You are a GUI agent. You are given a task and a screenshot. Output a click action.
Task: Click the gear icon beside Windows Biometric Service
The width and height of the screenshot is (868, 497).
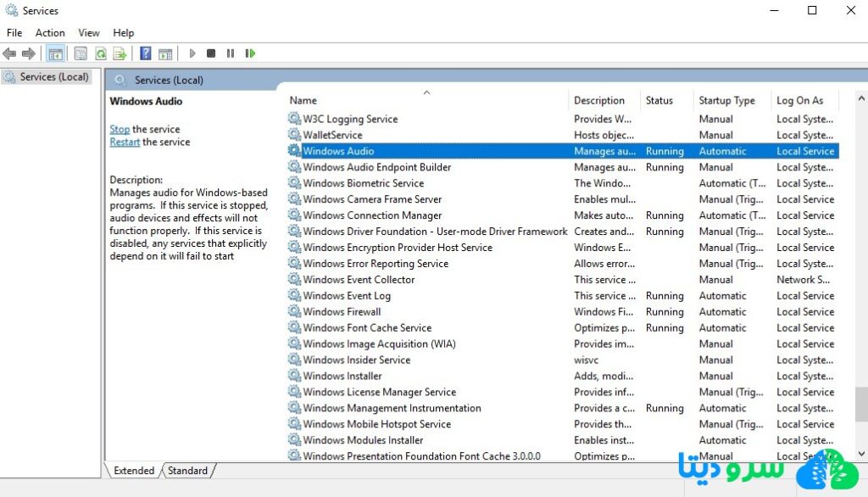click(x=294, y=183)
